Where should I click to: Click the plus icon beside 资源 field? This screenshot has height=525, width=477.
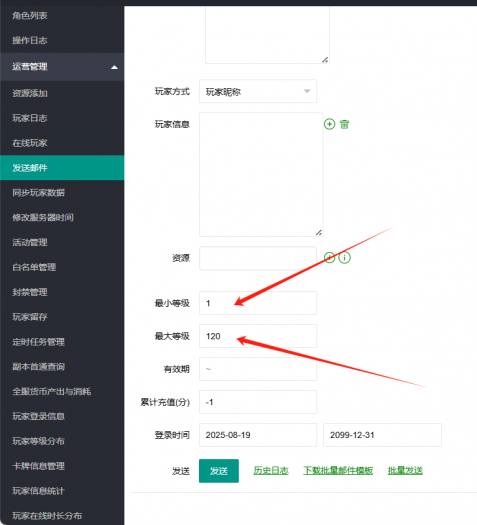coord(329,257)
